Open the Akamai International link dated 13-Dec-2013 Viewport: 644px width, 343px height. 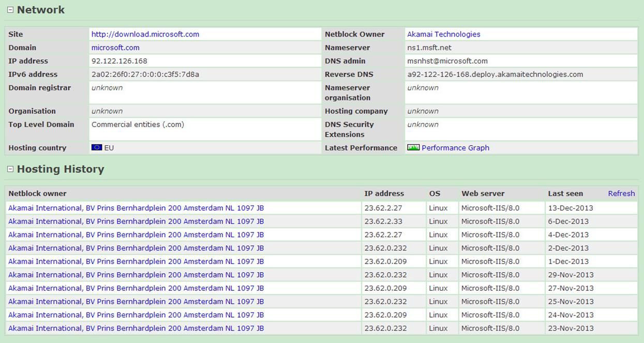[x=136, y=208]
